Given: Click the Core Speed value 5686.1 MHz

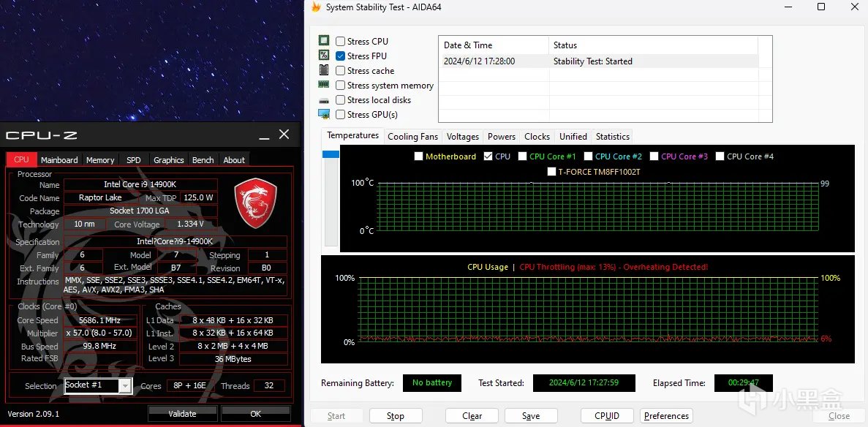Looking at the screenshot, I should 99,320.
